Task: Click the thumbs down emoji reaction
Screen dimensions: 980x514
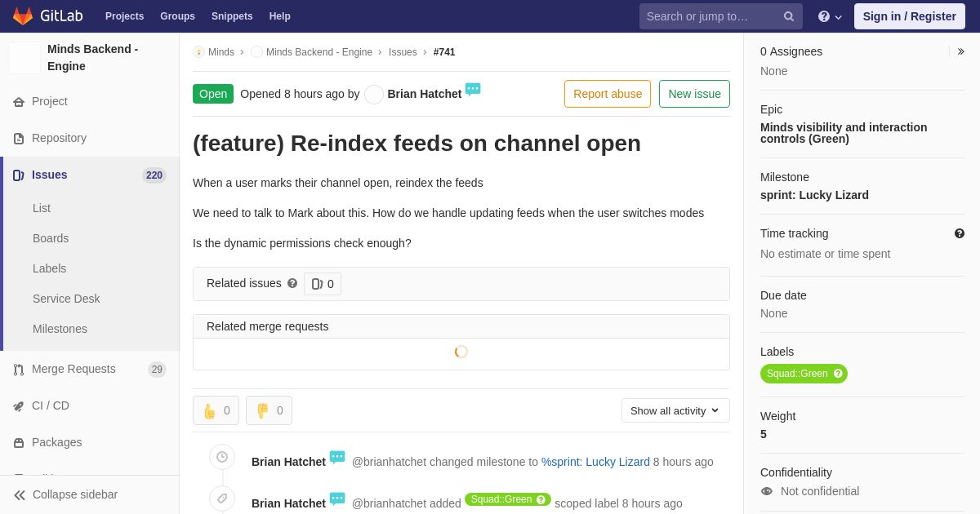Action: tap(269, 410)
